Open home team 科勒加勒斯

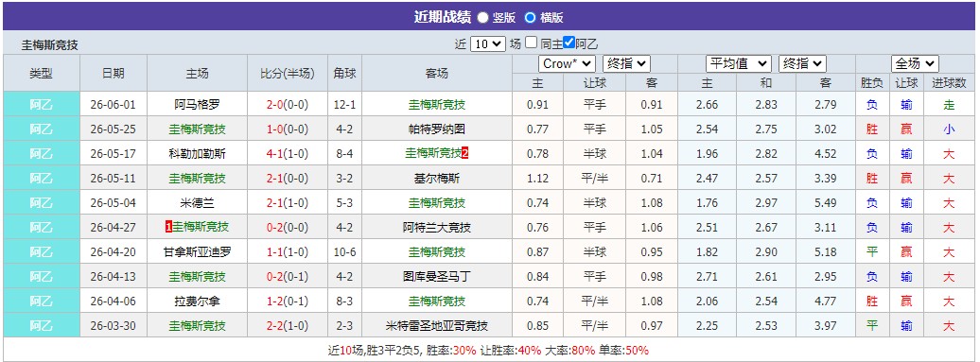197,153
